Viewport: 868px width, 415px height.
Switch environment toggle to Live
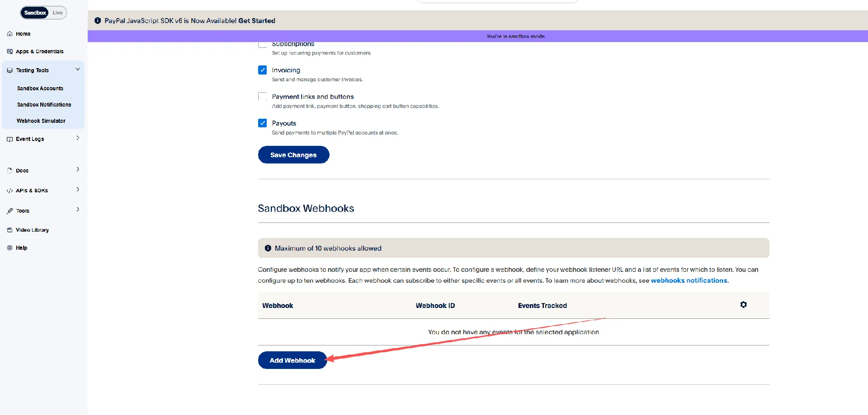pyautogui.click(x=58, y=13)
